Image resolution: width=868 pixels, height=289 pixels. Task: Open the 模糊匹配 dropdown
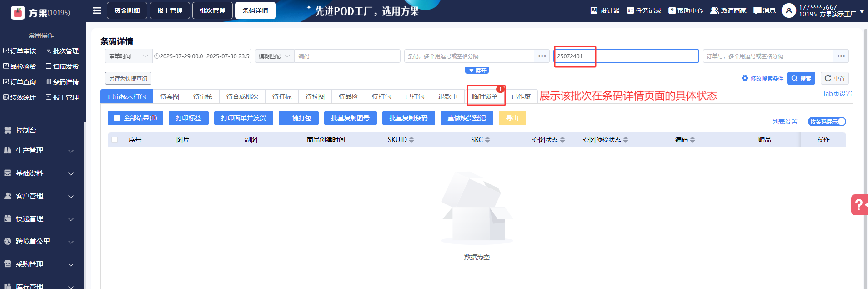[274, 56]
